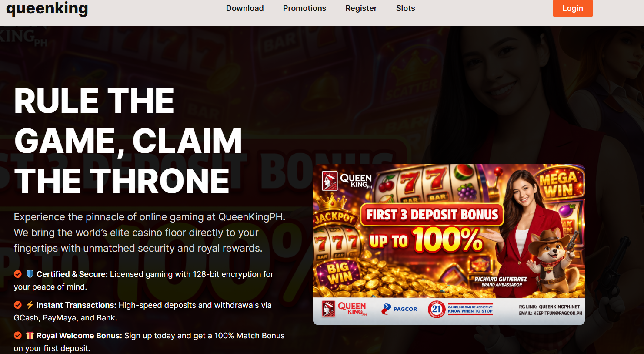Go to the Register page

361,8
